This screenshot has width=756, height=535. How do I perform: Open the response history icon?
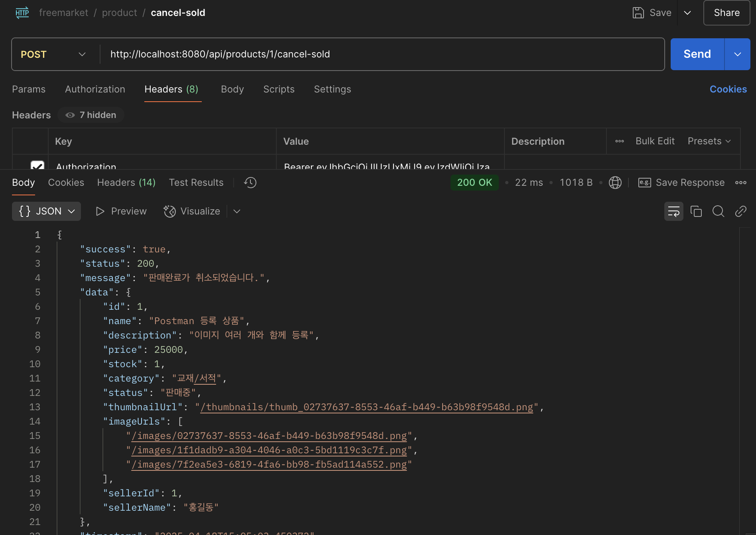click(x=250, y=183)
